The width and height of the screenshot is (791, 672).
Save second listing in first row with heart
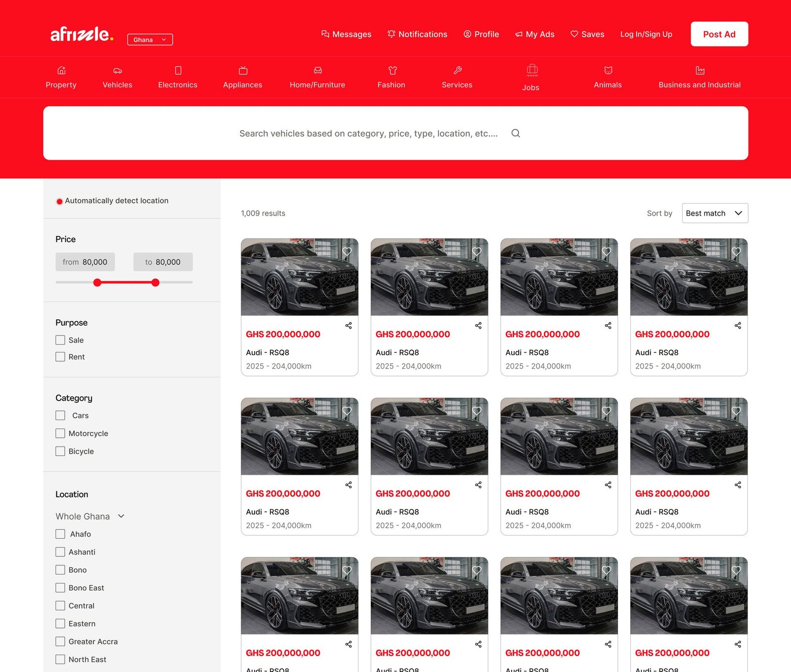[477, 251]
